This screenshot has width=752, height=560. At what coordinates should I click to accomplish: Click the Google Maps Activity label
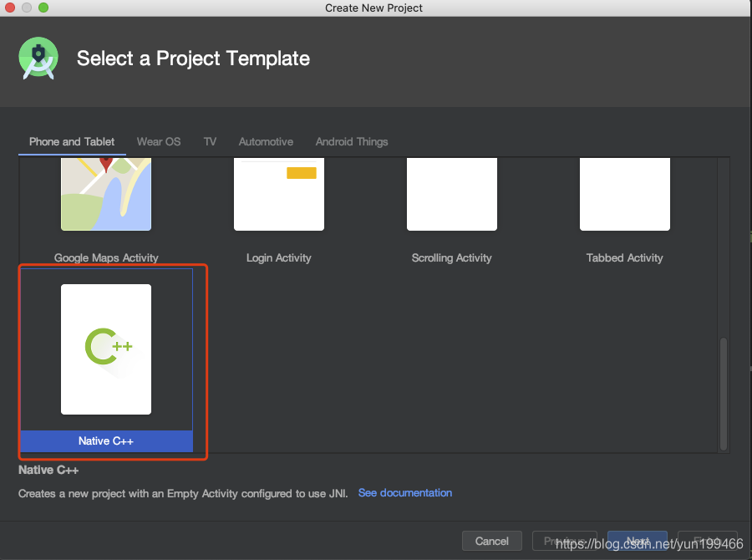(106, 257)
